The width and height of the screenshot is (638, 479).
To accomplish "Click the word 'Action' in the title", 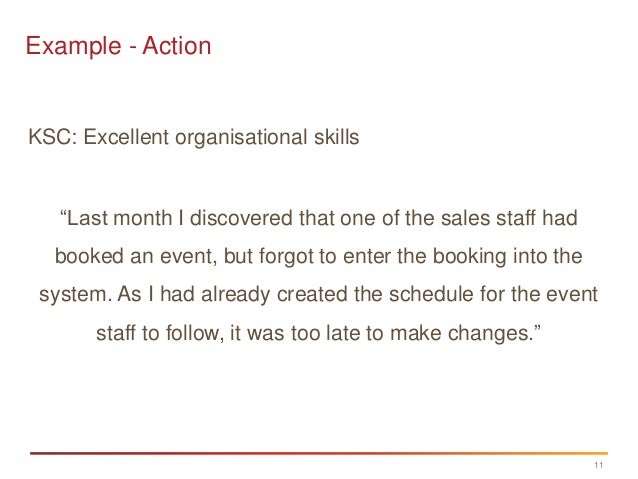I will [177, 46].
